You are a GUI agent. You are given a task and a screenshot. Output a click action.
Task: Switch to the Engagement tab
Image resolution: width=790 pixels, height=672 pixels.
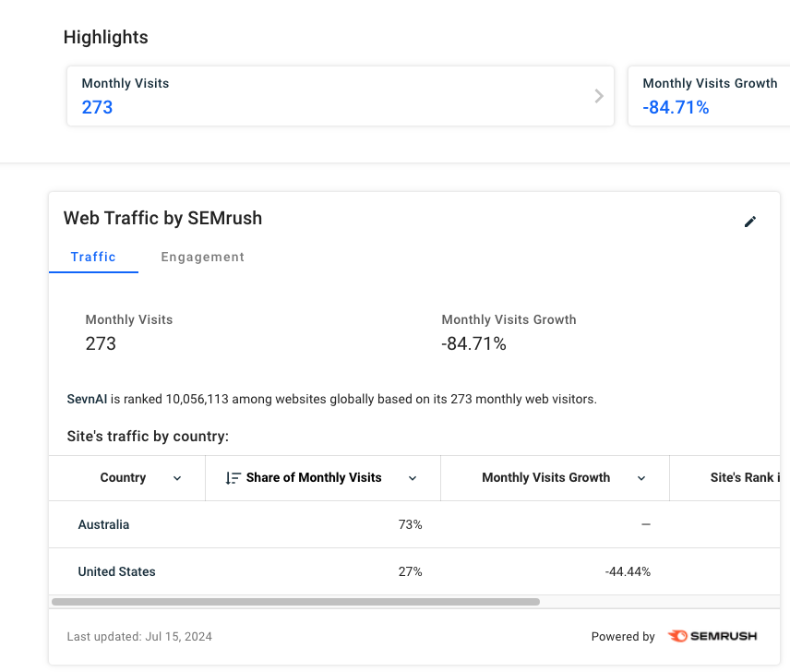202,258
